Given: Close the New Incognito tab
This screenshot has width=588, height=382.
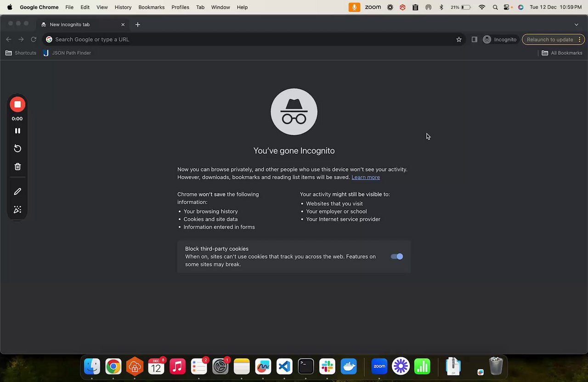Looking at the screenshot, I should pos(123,24).
